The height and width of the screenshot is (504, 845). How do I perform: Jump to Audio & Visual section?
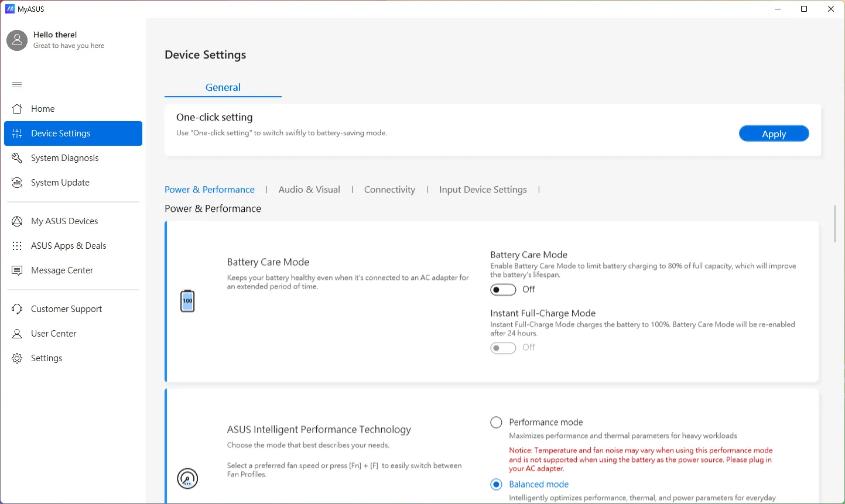pos(309,190)
